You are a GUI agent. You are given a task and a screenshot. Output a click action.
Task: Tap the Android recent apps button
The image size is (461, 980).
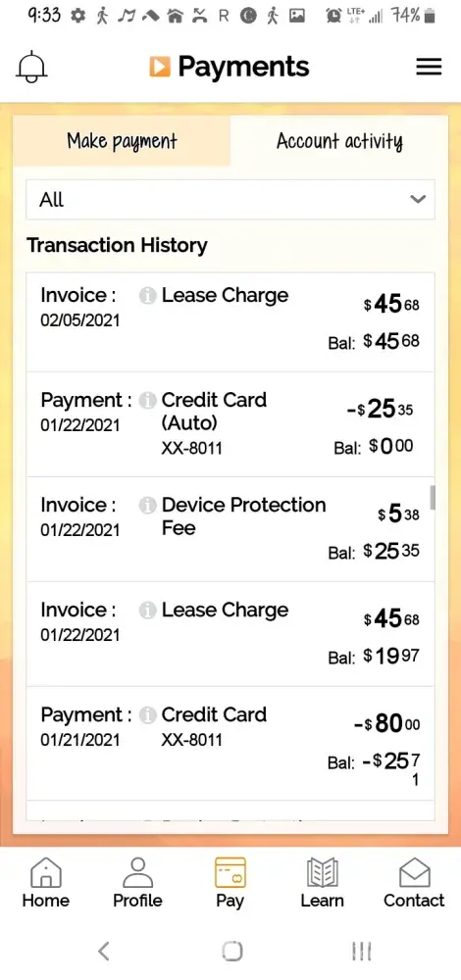pos(362,952)
